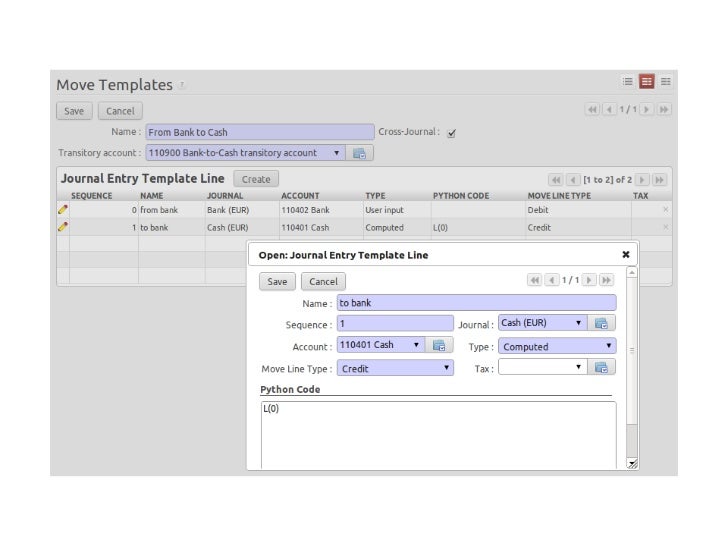Cancel the template line dialog
Screen dimensions: 728x546
click(x=324, y=281)
